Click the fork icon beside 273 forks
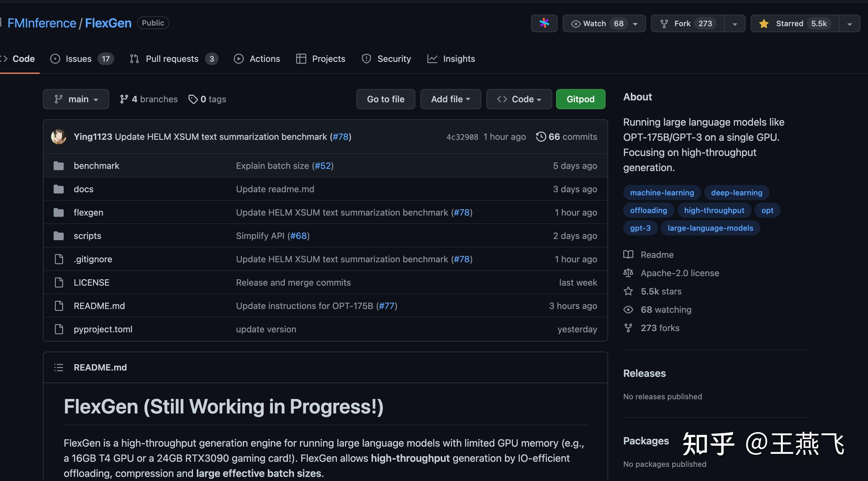 pyautogui.click(x=629, y=328)
